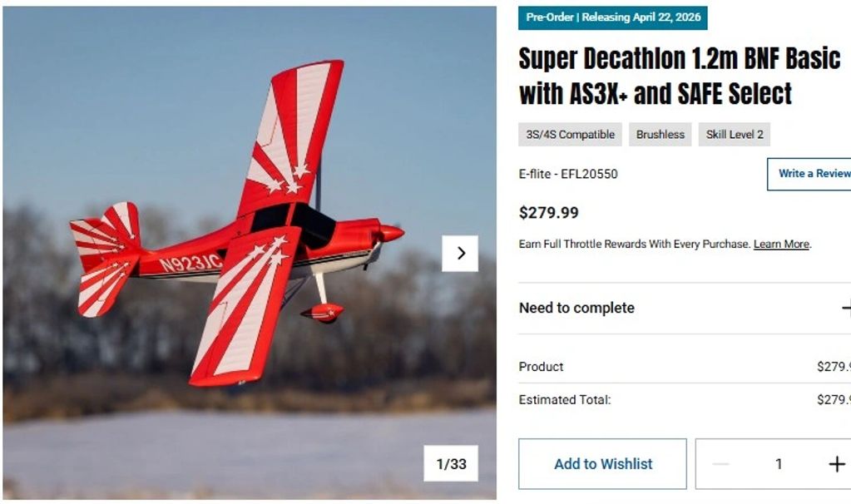
Task: Increase quantity with the plus icon
Action: tap(837, 464)
